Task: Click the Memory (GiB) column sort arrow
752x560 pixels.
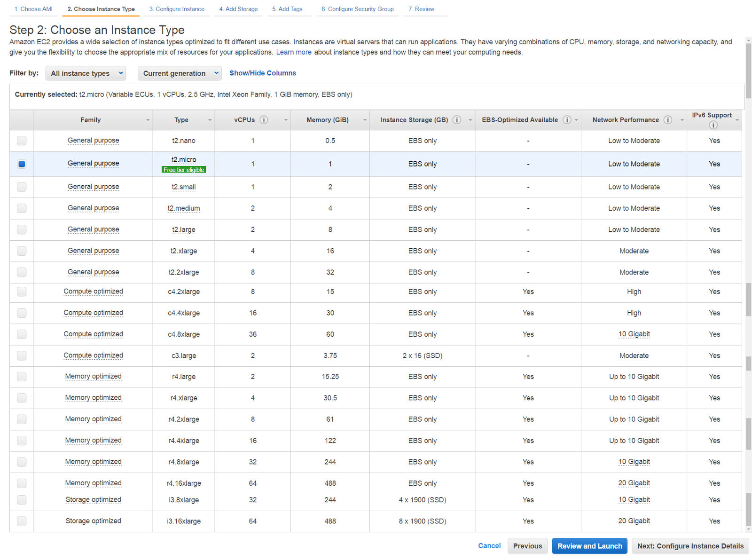Action: tap(364, 120)
